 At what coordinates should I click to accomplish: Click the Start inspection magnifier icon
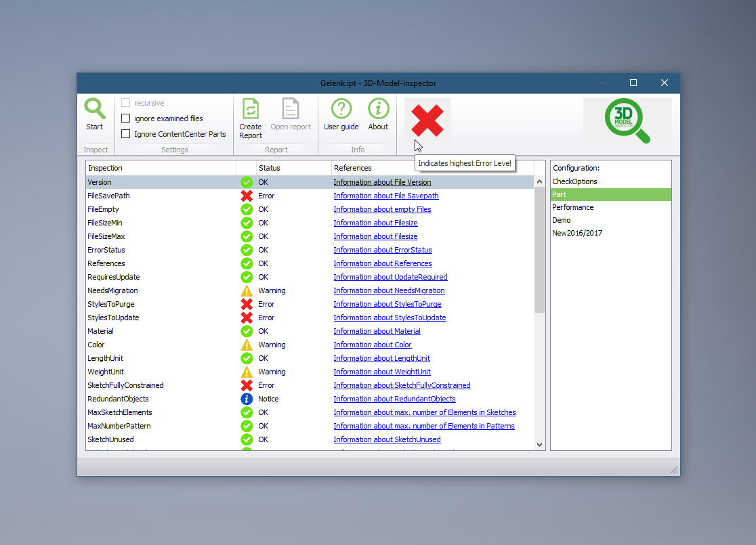coord(95,109)
